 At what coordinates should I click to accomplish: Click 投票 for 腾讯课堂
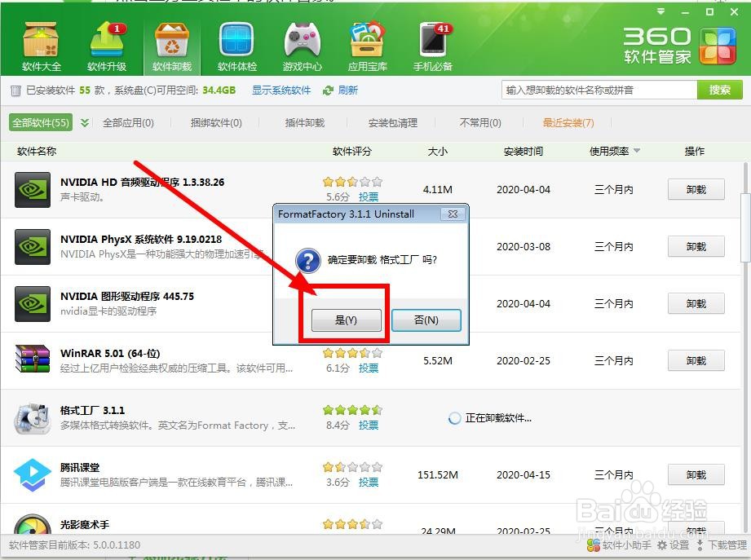click(369, 482)
